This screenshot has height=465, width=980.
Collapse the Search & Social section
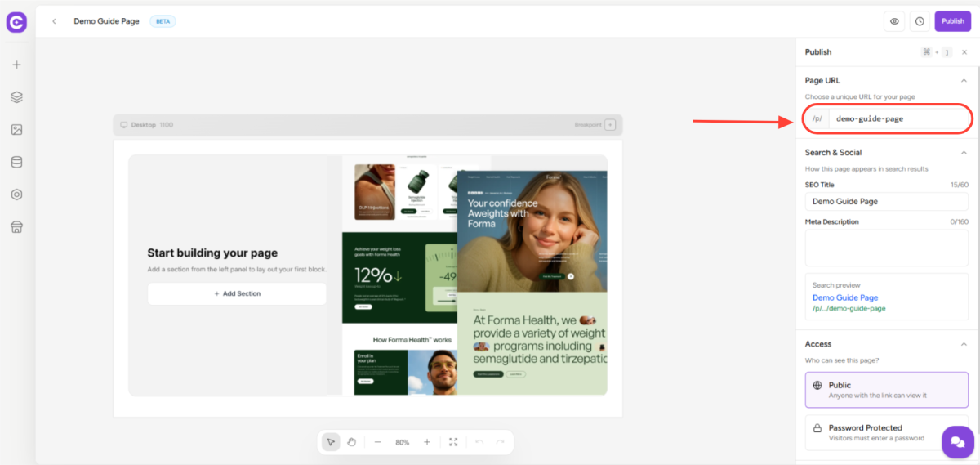(x=964, y=152)
